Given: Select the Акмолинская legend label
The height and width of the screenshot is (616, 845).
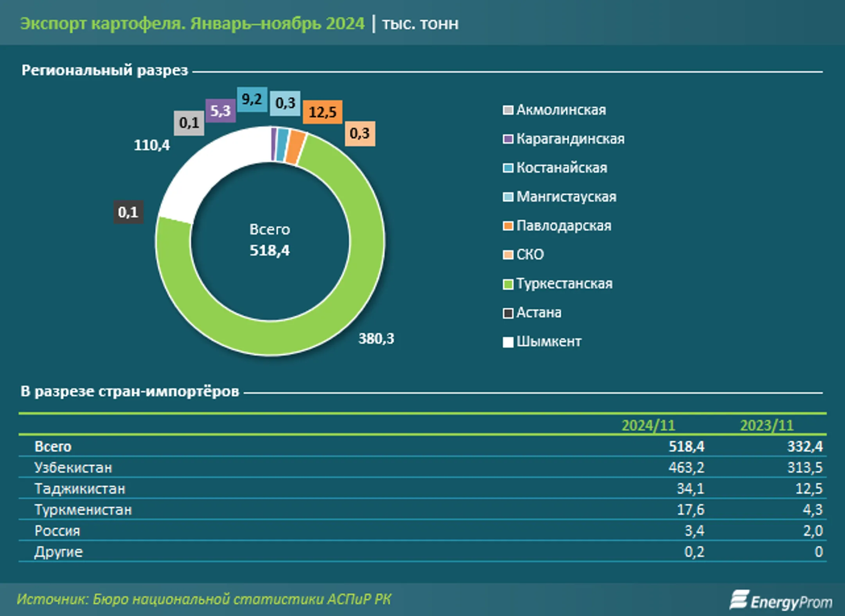Looking at the screenshot, I should pyautogui.click(x=561, y=110).
